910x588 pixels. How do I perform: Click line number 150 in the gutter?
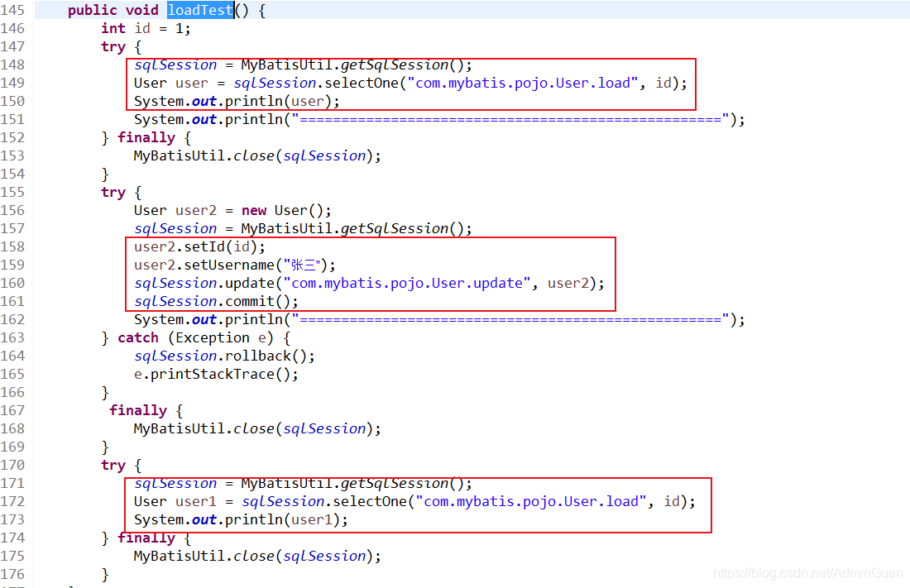pyautogui.click(x=12, y=101)
